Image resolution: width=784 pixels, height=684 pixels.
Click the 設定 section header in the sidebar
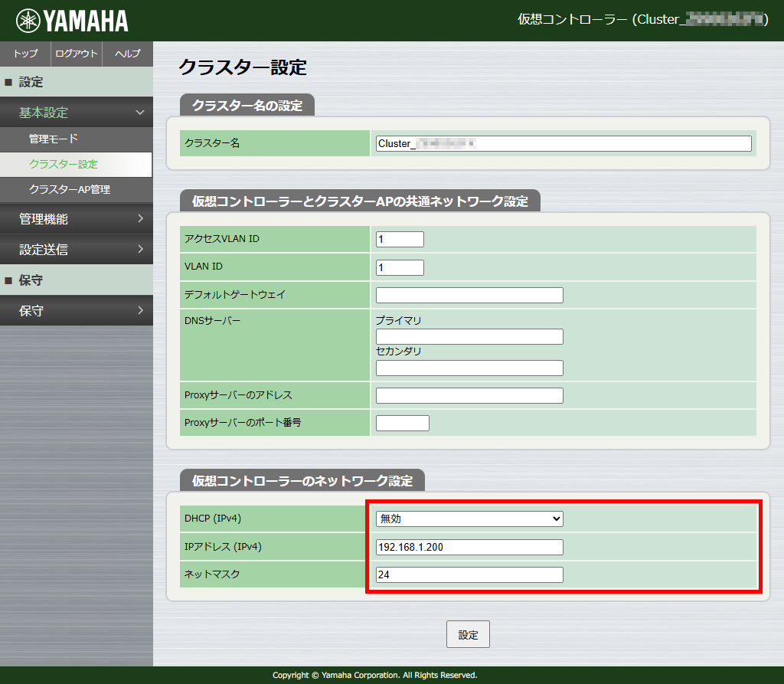(77, 82)
